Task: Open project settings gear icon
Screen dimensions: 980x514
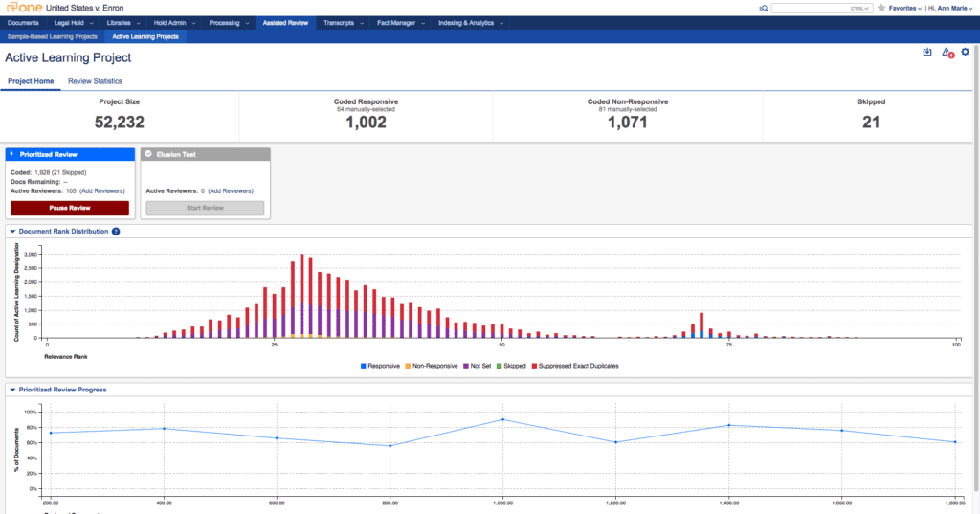Action: (x=965, y=52)
